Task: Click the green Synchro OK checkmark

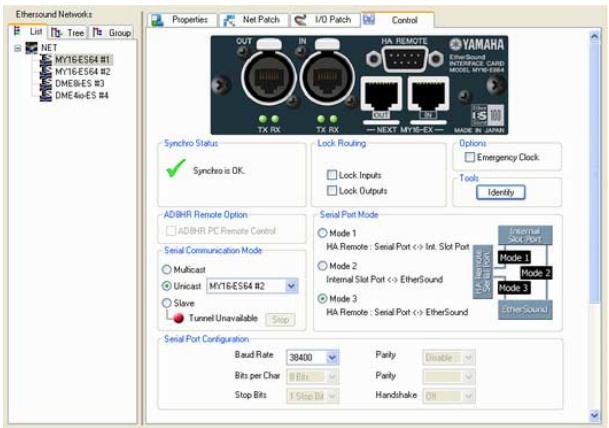Action: [176, 169]
